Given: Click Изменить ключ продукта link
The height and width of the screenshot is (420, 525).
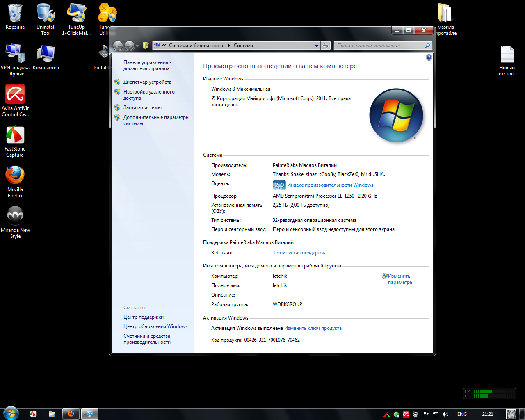Looking at the screenshot, I should [313, 328].
